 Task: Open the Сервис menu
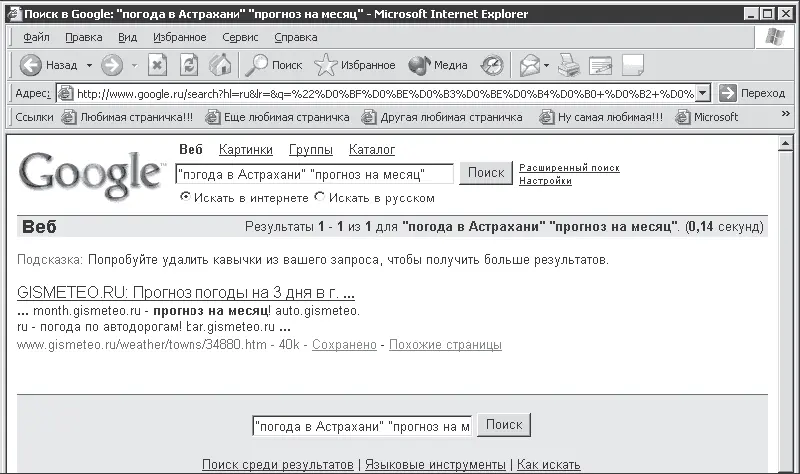pyautogui.click(x=240, y=37)
